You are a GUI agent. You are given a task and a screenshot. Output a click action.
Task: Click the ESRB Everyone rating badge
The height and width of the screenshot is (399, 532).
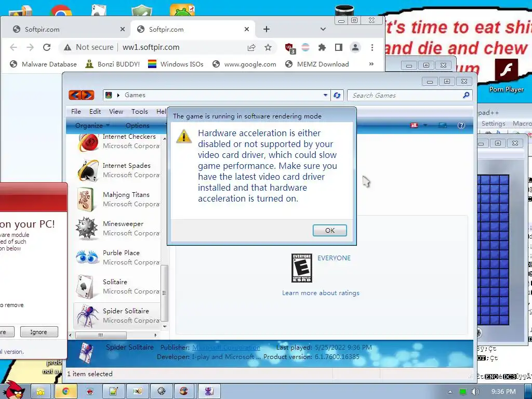[302, 268]
